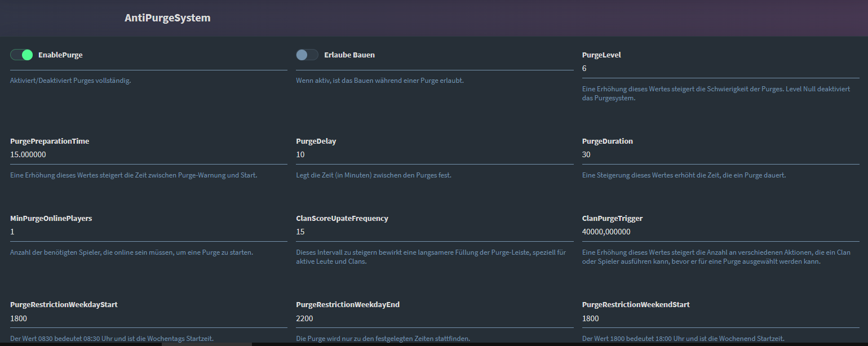Click the EnablePurge label text
This screenshot has height=346, width=868.
click(x=60, y=55)
